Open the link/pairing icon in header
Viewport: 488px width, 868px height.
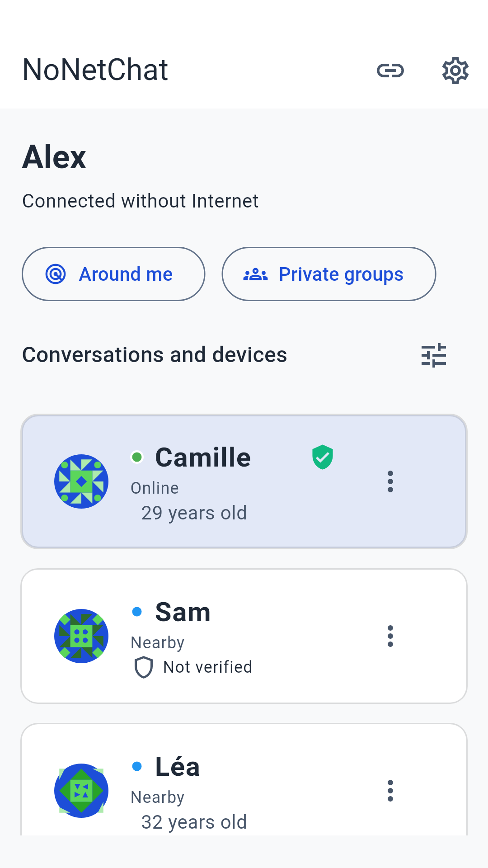click(390, 71)
